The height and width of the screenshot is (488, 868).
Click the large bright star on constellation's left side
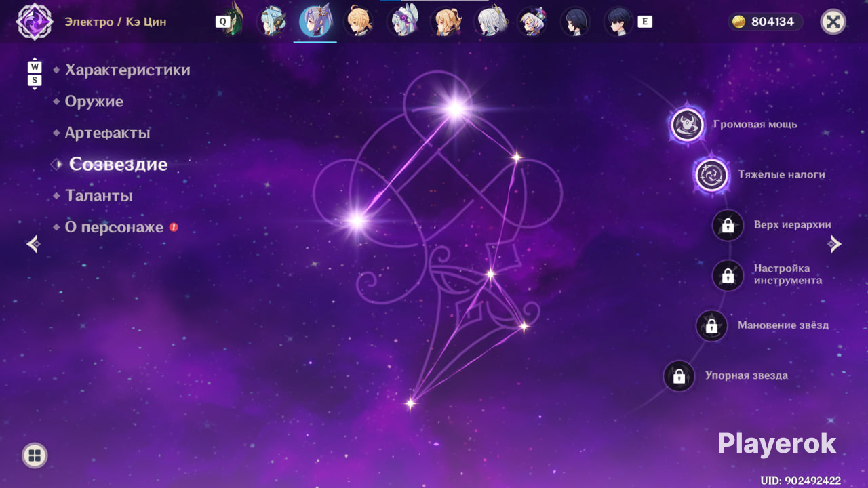point(356,220)
